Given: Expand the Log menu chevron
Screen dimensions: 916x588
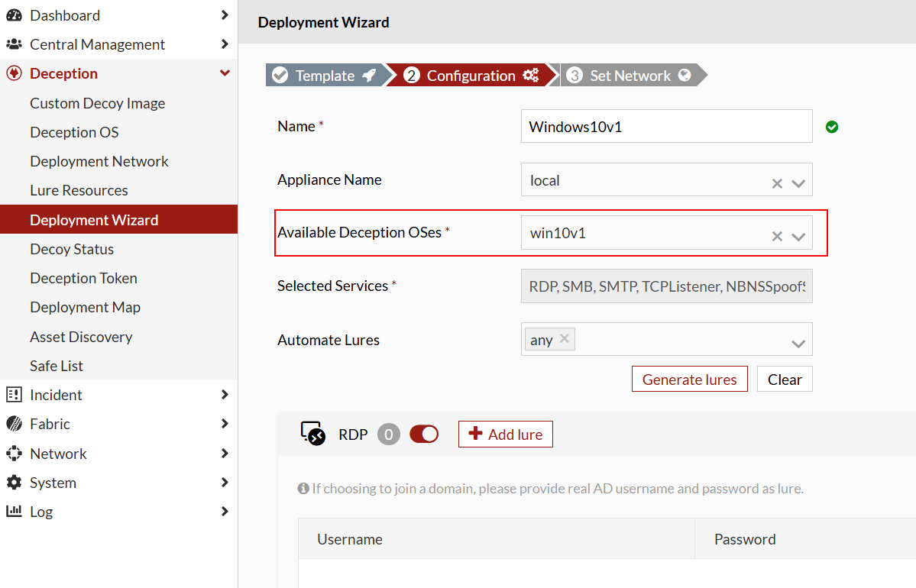Looking at the screenshot, I should pos(225,512).
